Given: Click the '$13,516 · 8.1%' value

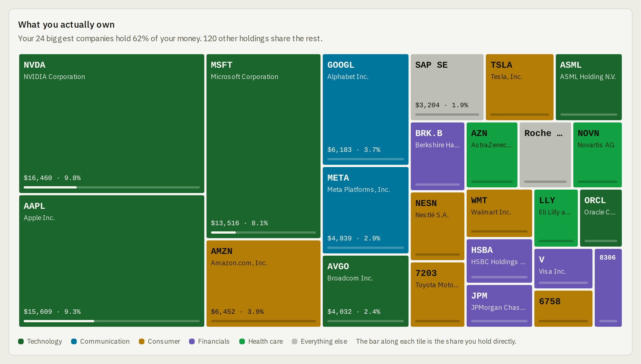Looking at the screenshot, I should [x=240, y=223].
